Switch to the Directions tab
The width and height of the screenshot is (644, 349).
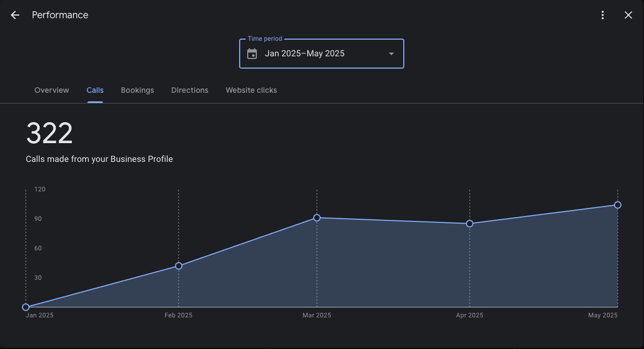click(x=190, y=90)
